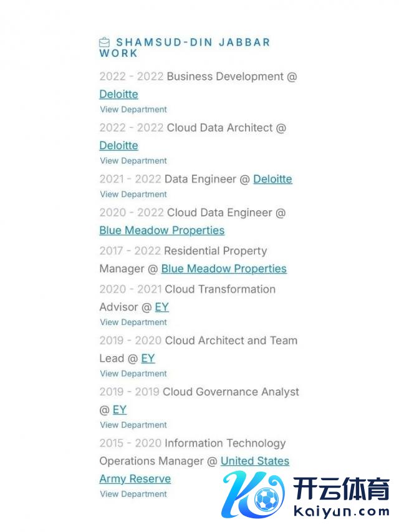
Task: View Department under Cloud Architect and Team Lead
Action: (133, 374)
